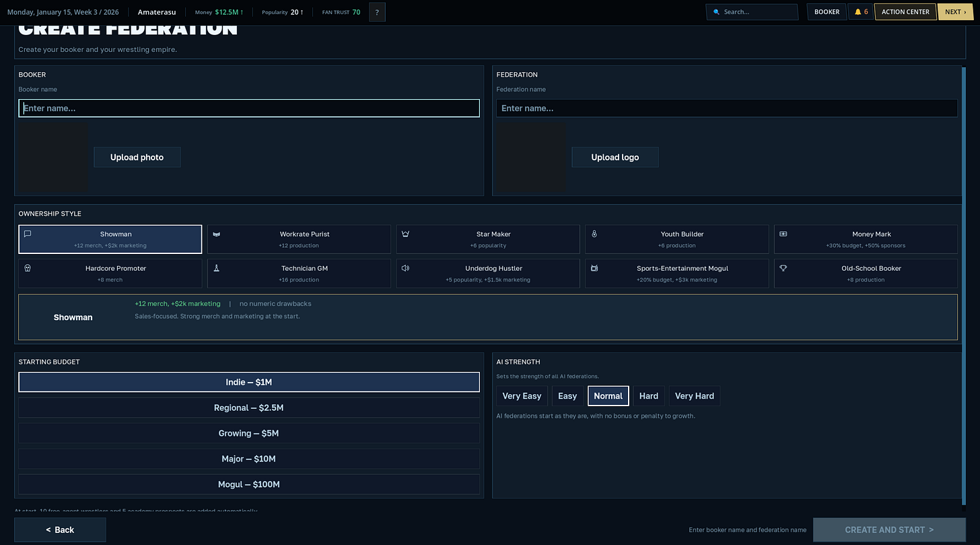Viewport: 980px width, 545px height.
Task: Choose Workrate Purist ownership style
Action: click(299, 239)
